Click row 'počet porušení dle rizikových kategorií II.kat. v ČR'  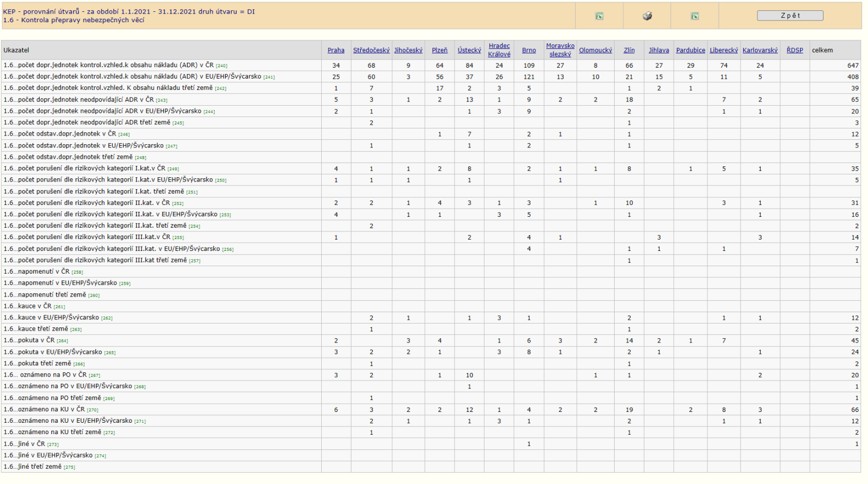(93, 203)
